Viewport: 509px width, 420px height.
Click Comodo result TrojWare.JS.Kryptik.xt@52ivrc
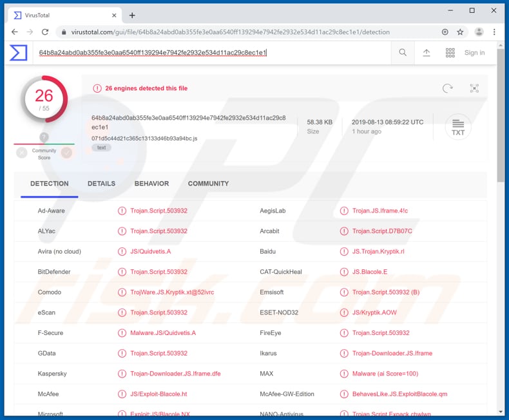(172, 292)
